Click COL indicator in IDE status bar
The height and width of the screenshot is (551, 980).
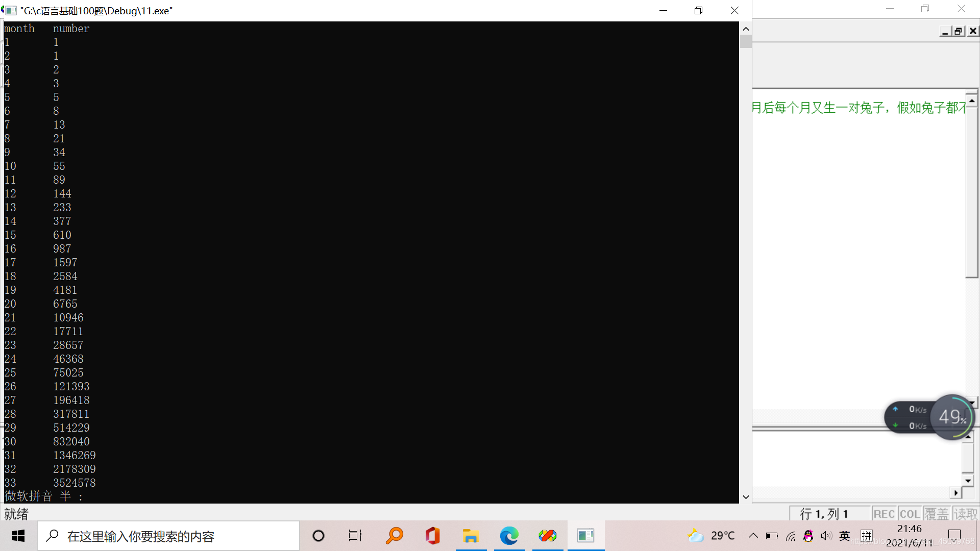tap(910, 514)
